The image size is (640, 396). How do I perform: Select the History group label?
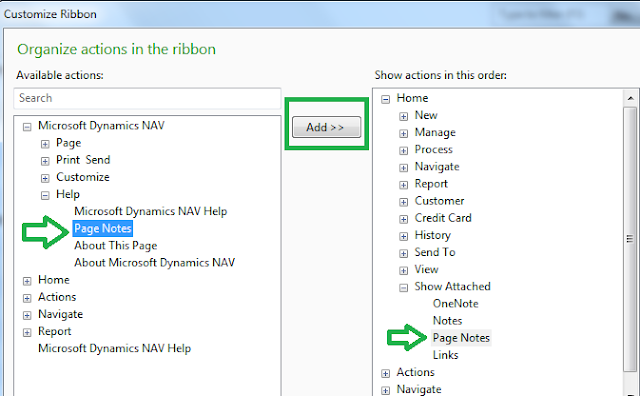click(433, 235)
